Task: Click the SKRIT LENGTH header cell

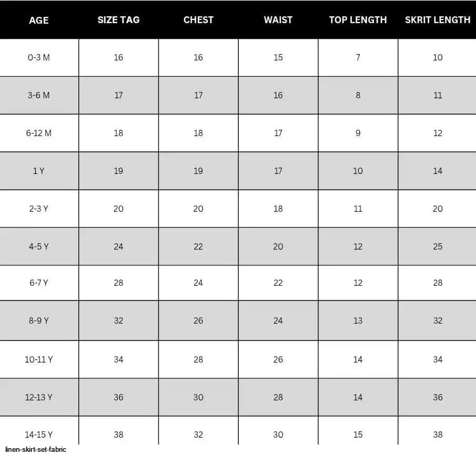Action: click(438, 20)
